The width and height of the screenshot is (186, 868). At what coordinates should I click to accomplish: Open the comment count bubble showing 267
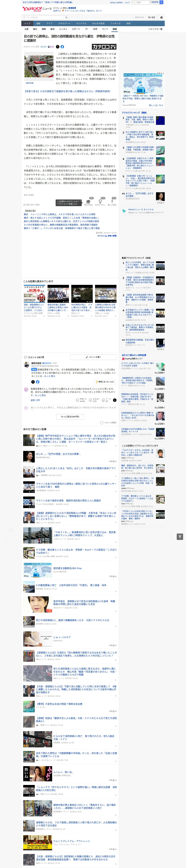point(44,47)
